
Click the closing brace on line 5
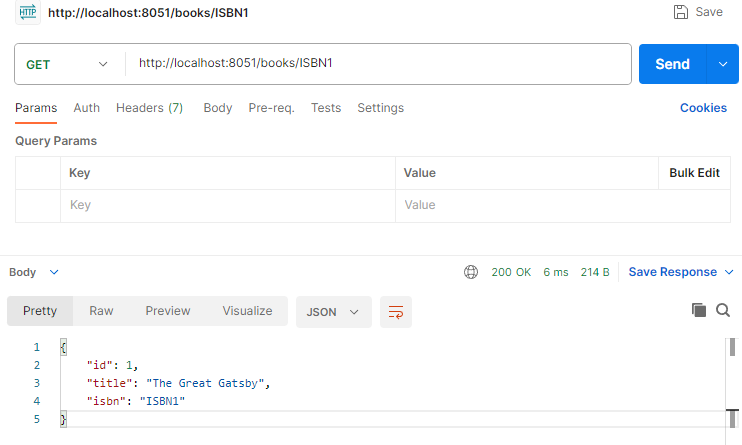pyautogui.click(x=63, y=419)
